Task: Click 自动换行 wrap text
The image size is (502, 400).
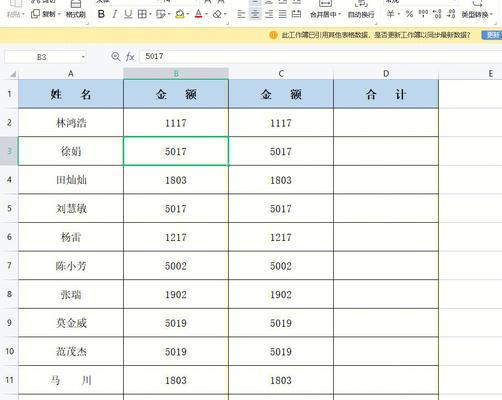Action: click(361, 15)
